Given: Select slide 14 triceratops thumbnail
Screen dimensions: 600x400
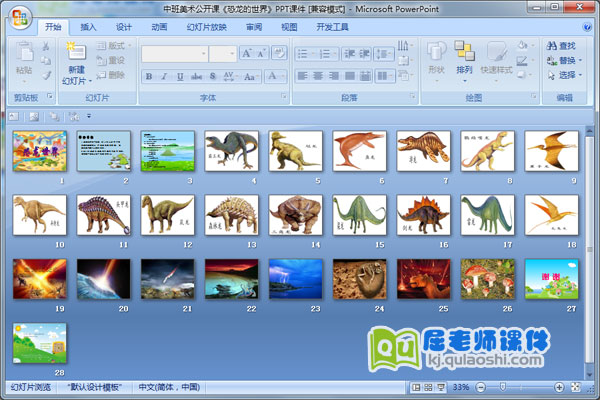Looking at the screenshot, I should [x=296, y=215].
